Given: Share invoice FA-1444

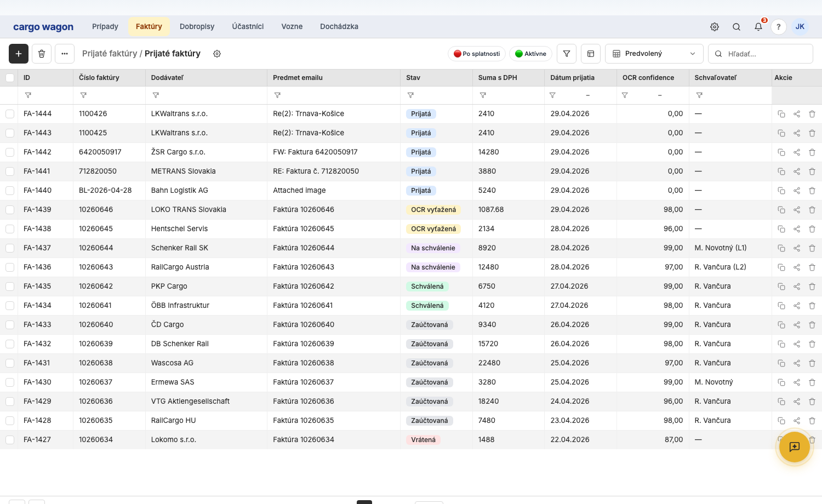Looking at the screenshot, I should [797, 114].
